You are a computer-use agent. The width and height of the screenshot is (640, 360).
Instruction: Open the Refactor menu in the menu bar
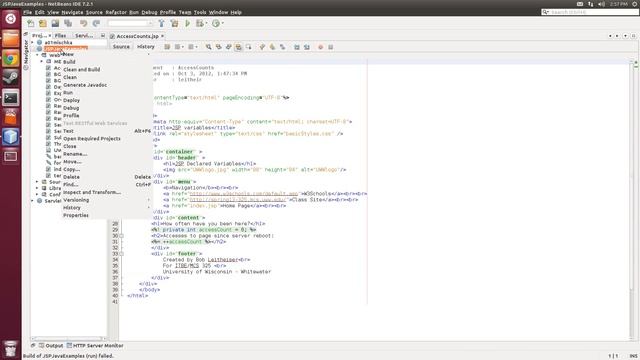pos(116,12)
